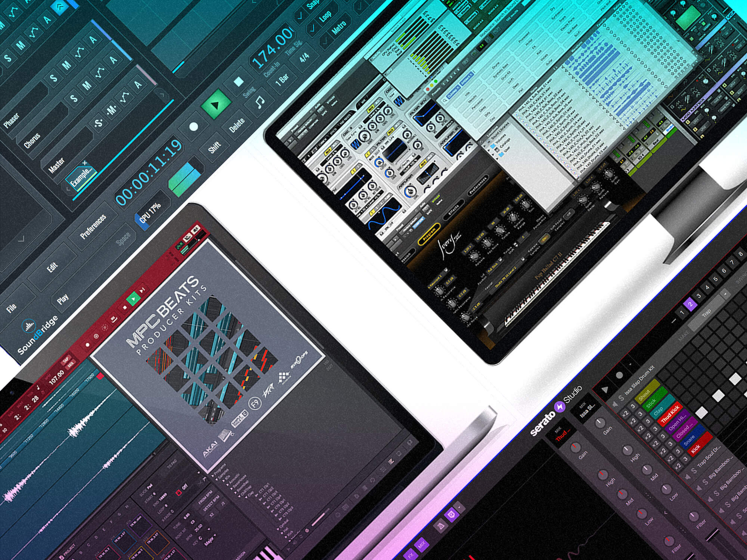Click the SoundBridge stop square button
747x560 pixels.
(238, 82)
